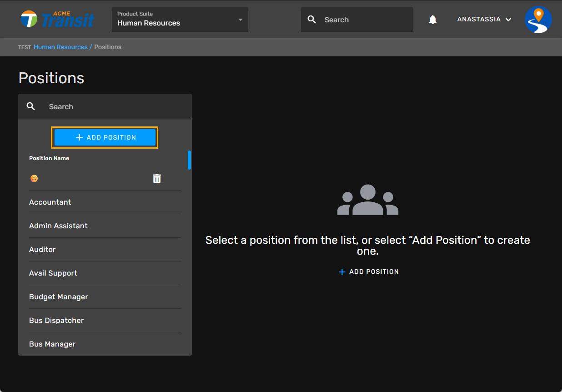Expand the ANASTASSIA user menu
Image resolution: width=562 pixels, height=392 pixels.
[x=484, y=20]
